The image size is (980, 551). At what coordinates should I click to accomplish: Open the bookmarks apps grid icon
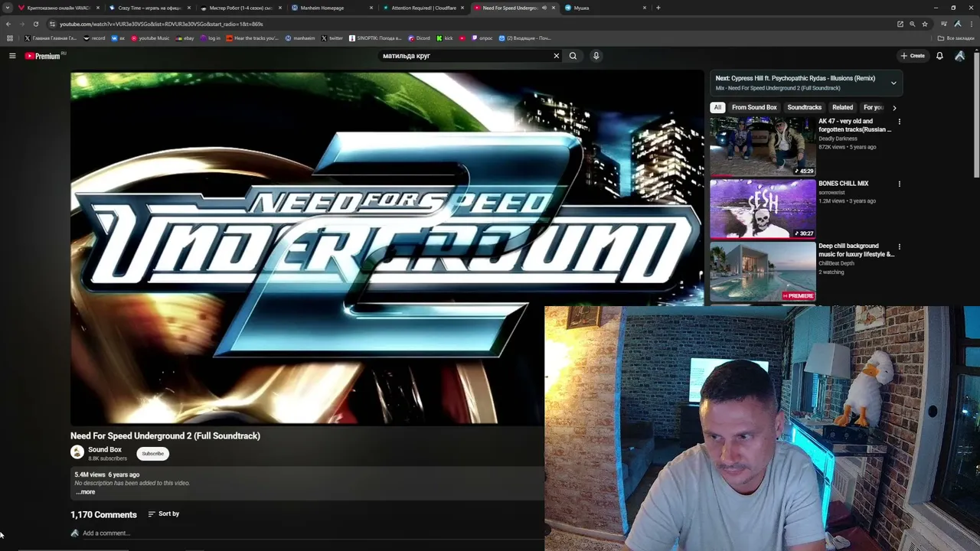click(10, 38)
